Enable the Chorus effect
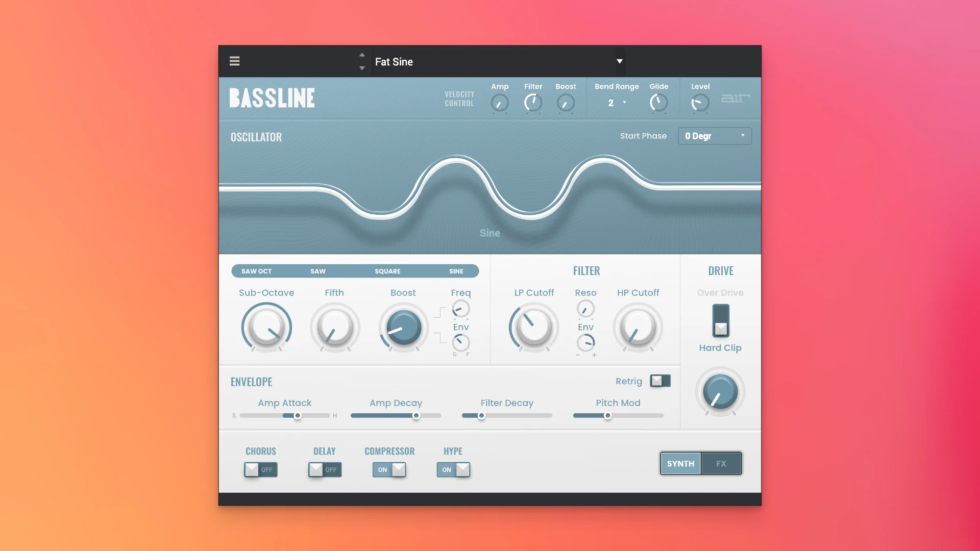The image size is (980, 551). [x=260, y=469]
